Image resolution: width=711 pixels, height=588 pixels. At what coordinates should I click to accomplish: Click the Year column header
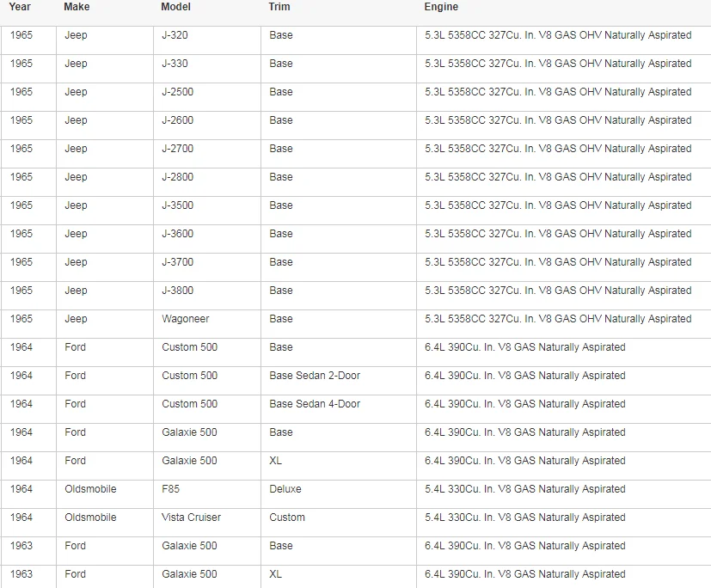(20, 7)
